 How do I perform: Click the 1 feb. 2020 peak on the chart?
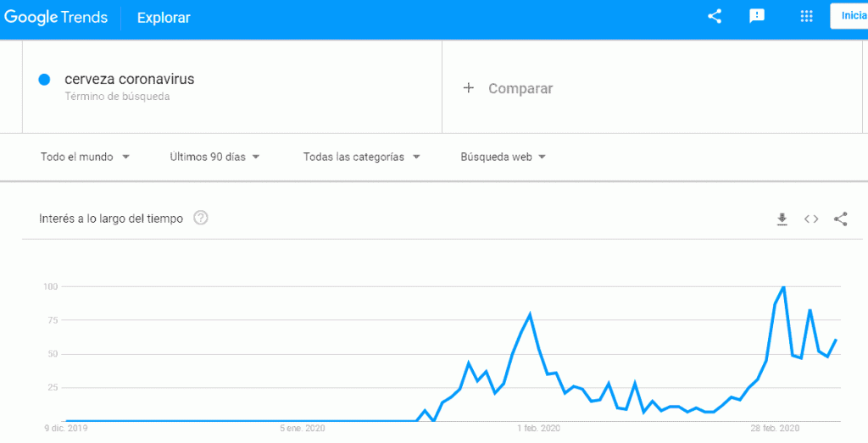530,315
